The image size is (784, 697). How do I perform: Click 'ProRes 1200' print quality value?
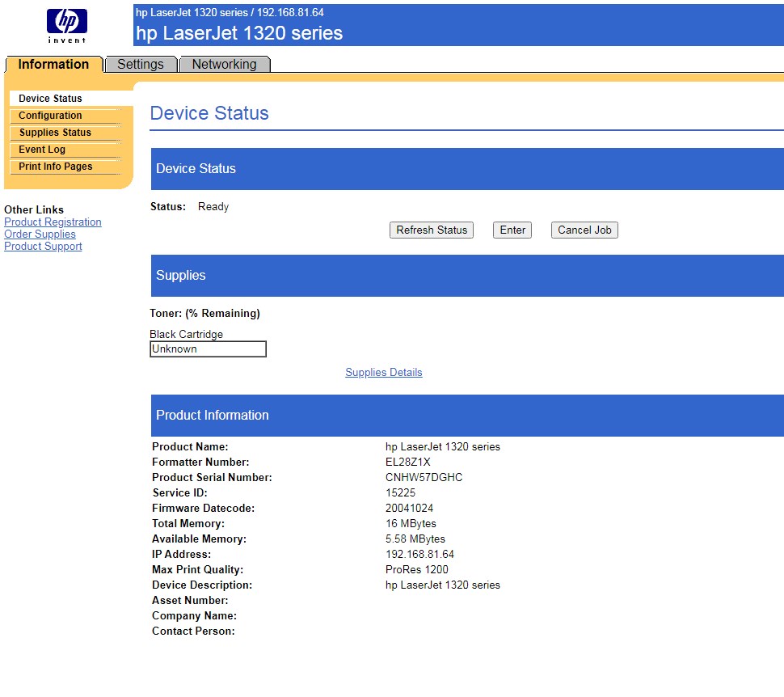[417, 570]
